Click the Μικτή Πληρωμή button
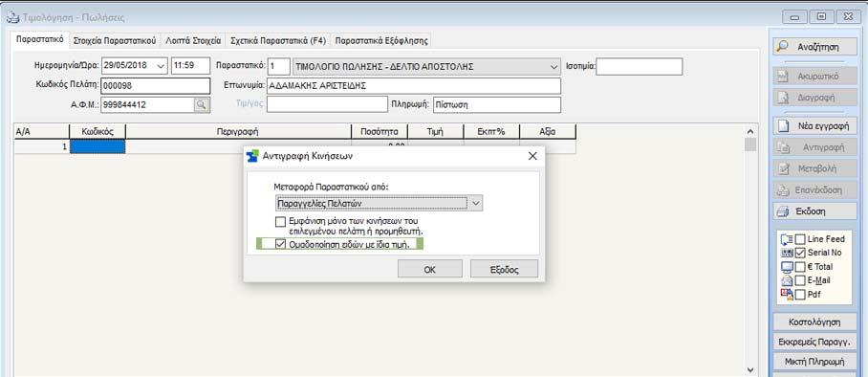The width and height of the screenshot is (868, 377). pyautogui.click(x=814, y=362)
